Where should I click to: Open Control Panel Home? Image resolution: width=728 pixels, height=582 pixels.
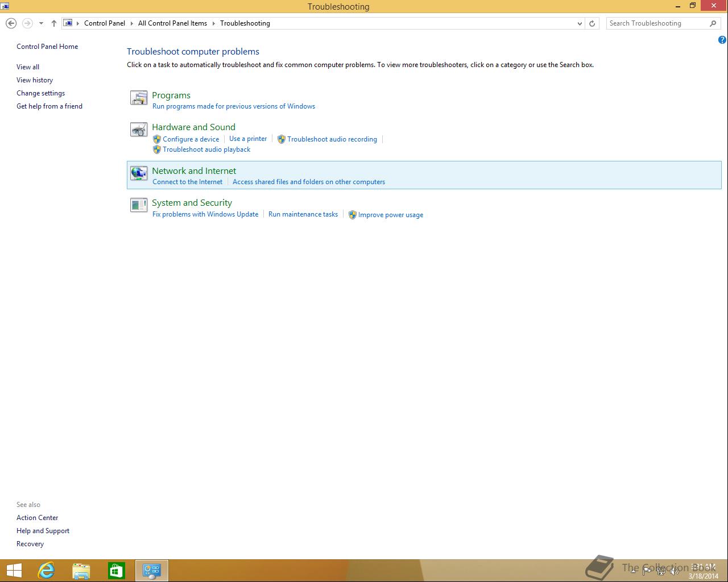pyautogui.click(x=47, y=47)
